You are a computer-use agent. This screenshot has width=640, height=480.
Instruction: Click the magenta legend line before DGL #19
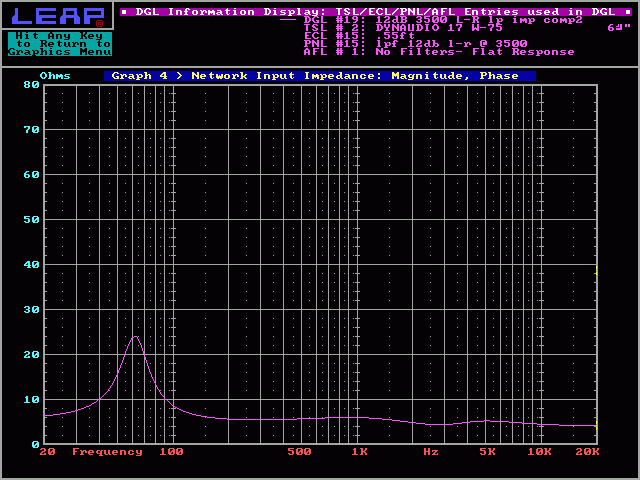288,20
